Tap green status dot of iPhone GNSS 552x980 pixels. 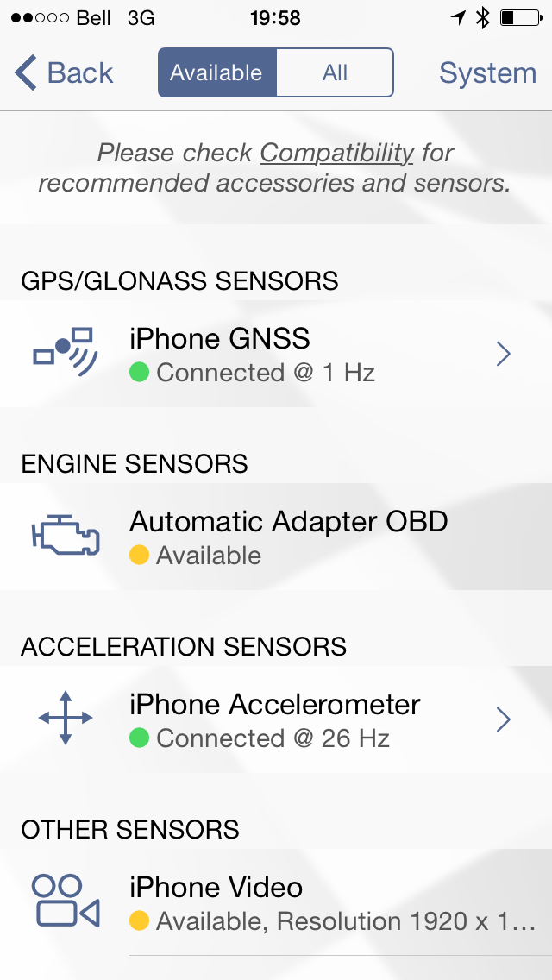pos(139,374)
